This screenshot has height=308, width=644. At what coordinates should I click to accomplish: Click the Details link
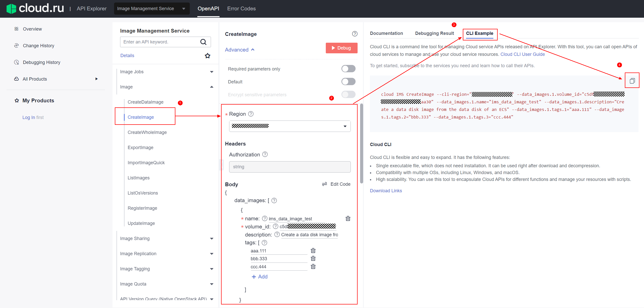(x=127, y=56)
